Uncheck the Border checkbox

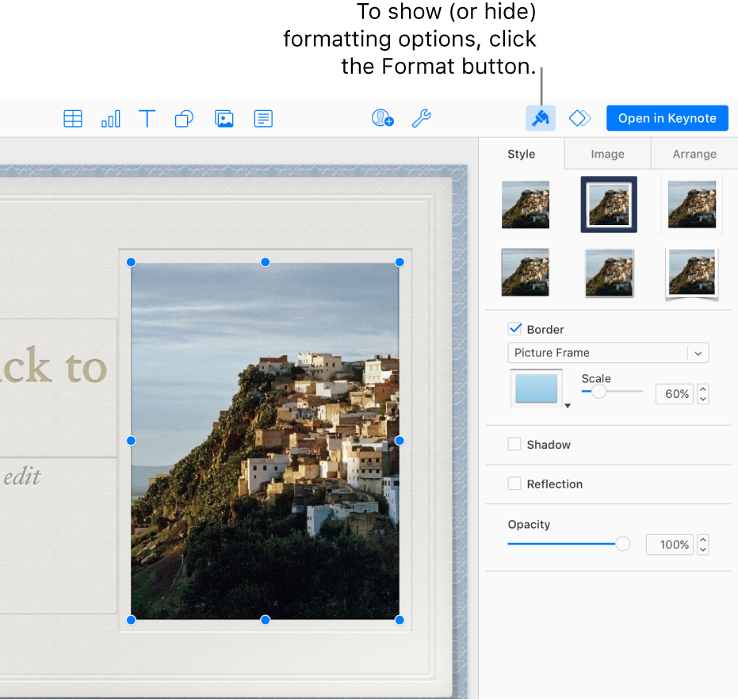[515, 329]
